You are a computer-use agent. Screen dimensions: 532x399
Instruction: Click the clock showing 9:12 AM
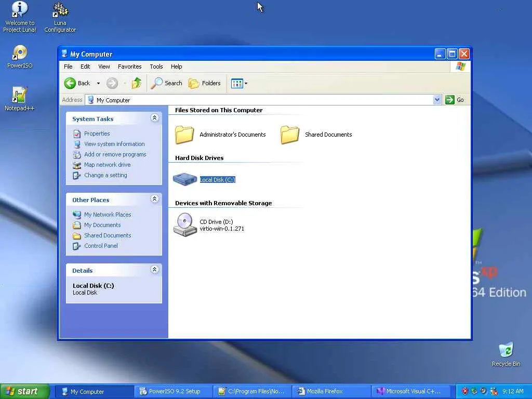tap(513, 391)
